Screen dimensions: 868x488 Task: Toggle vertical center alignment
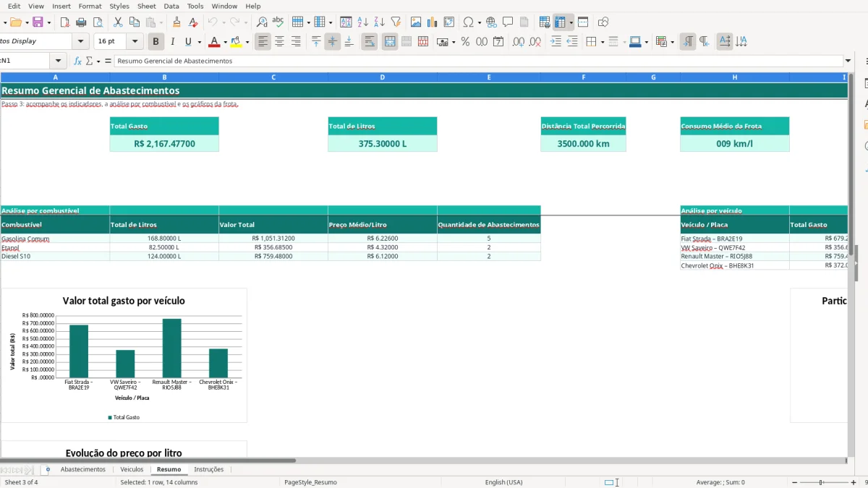(333, 42)
